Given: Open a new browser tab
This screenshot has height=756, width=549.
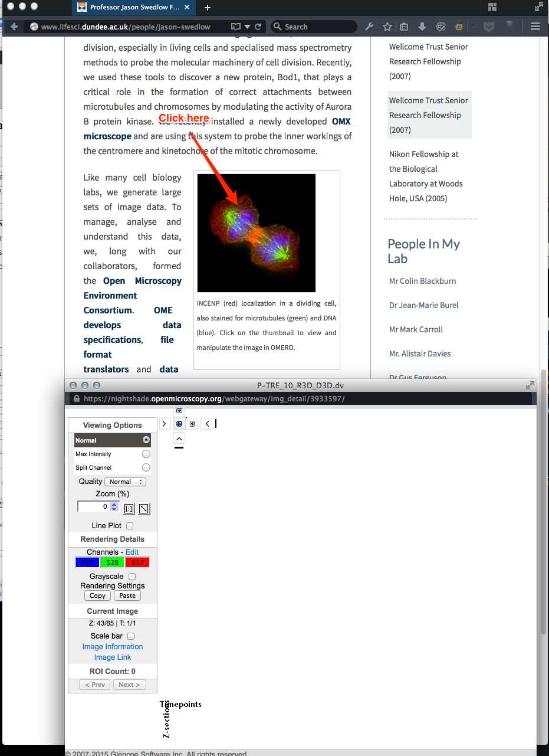Looking at the screenshot, I should tap(208, 8).
